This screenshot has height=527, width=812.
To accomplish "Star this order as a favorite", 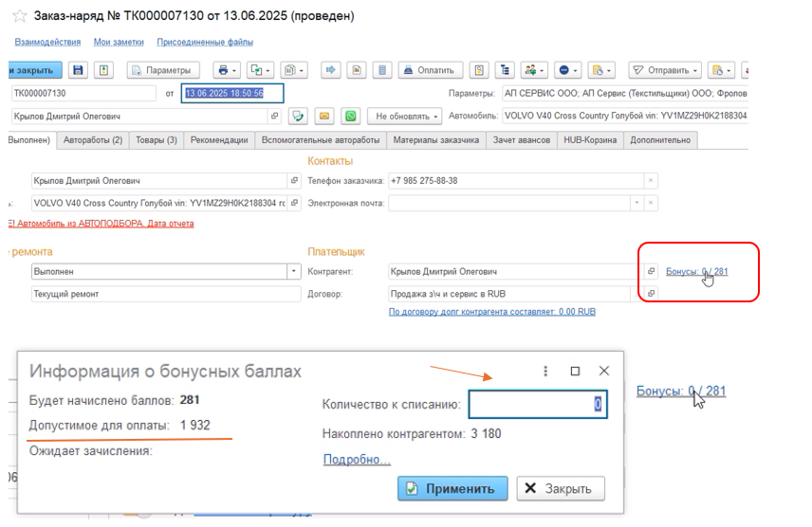I will click(19, 17).
